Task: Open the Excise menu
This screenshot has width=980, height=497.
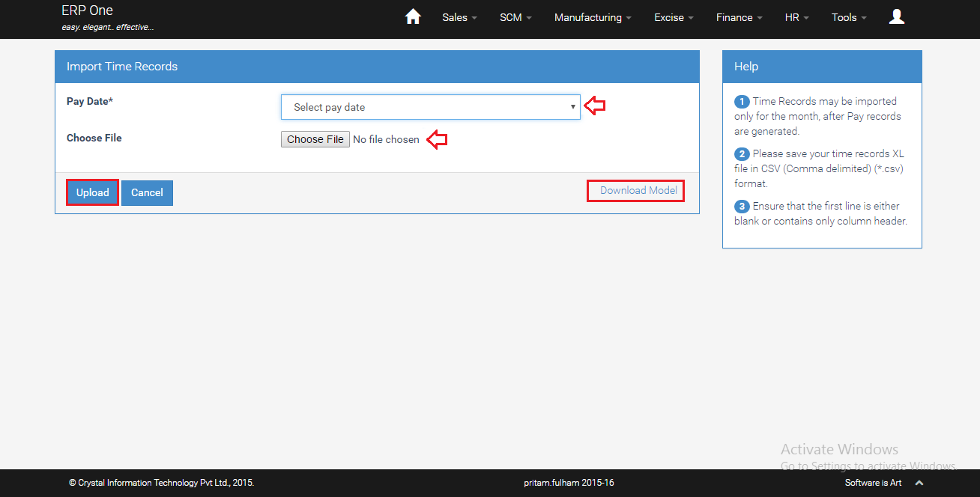Action: (x=674, y=17)
